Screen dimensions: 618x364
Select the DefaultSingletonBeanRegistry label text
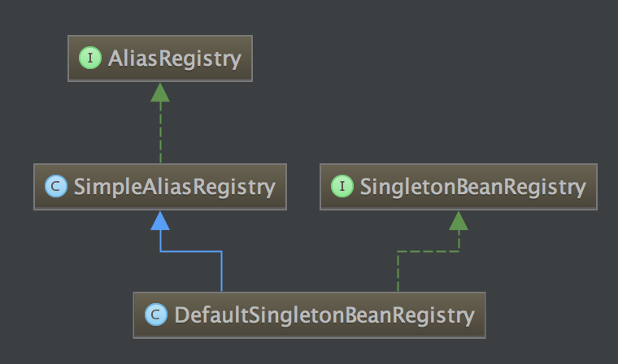point(324,314)
